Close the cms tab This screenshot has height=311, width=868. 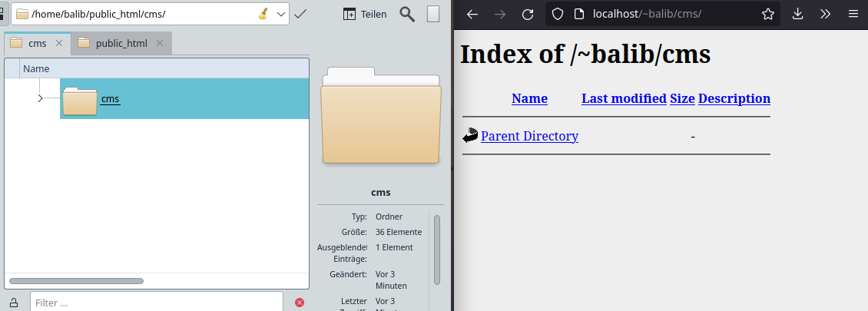[59, 43]
